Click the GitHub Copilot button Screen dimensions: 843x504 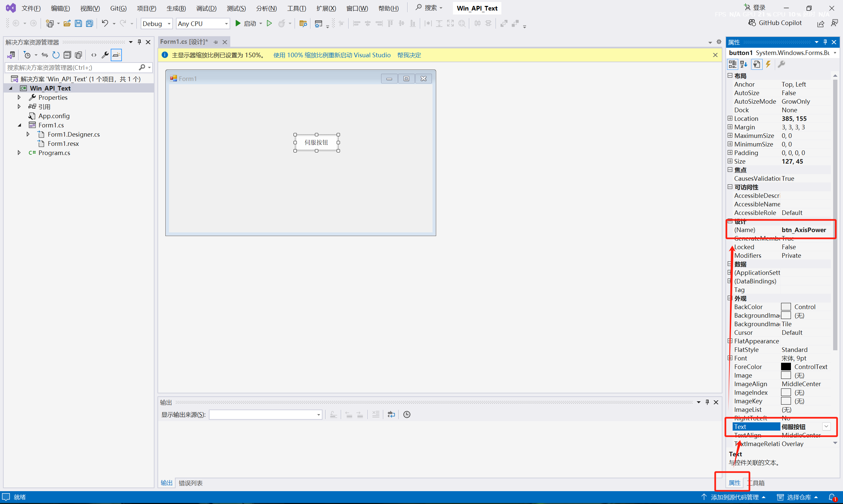pos(775,23)
